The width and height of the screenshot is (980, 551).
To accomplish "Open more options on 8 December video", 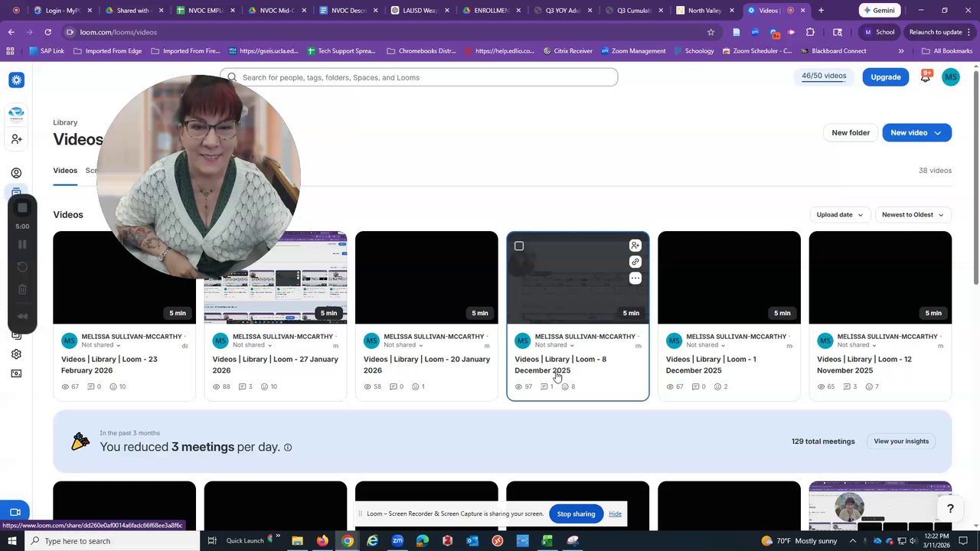I will click(635, 279).
